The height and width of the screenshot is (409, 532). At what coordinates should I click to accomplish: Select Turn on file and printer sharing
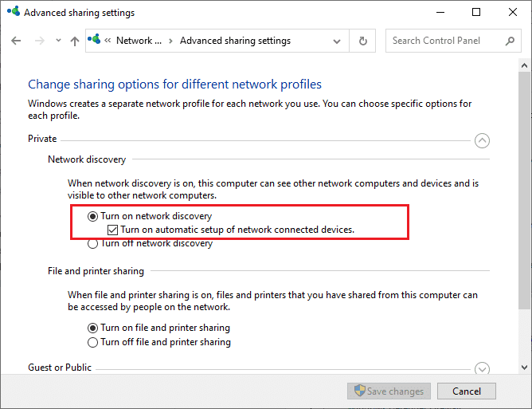(93, 328)
